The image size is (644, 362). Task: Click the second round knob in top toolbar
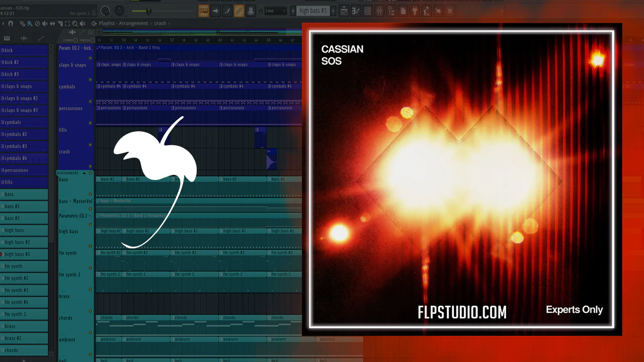pyautogui.click(x=119, y=11)
